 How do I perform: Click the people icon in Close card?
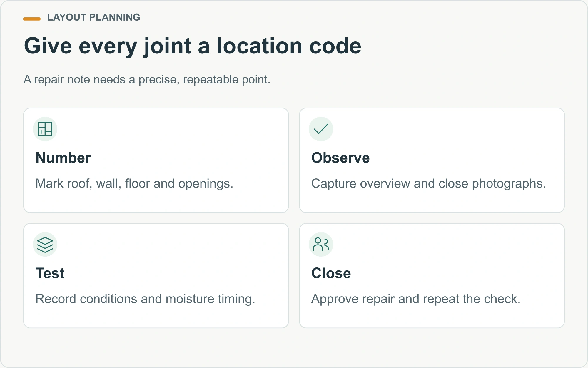(x=321, y=245)
